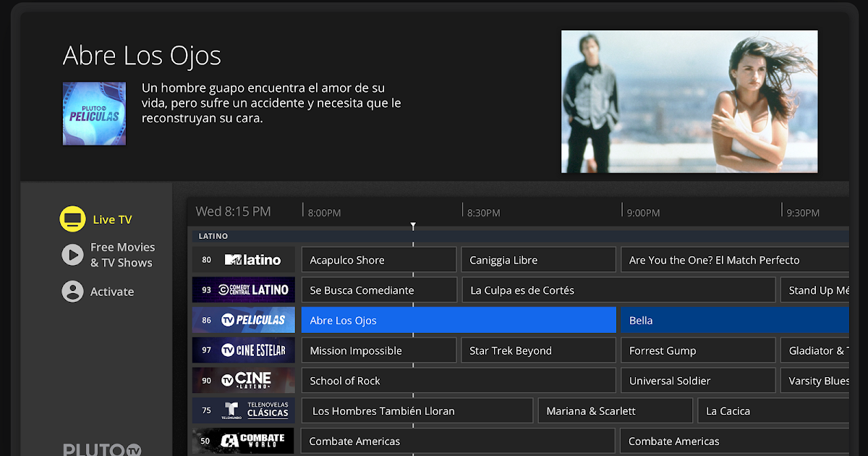Viewport: 868px width, 456px height.
Task: Select Acapulco Shore program
Action: coord(378,260)
